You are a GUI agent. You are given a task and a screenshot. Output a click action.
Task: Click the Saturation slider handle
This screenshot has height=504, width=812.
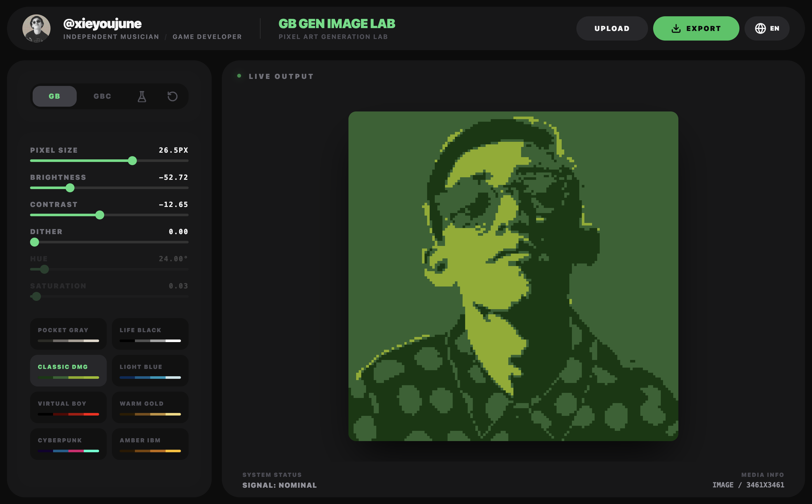(x=36, y=296)
